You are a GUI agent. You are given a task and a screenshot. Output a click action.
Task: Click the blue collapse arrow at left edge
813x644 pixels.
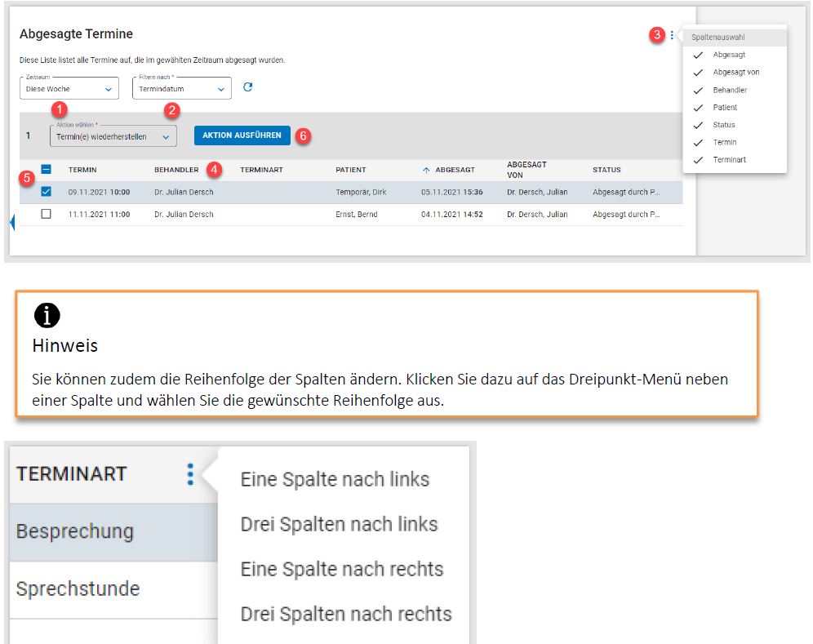coord(12,222)
